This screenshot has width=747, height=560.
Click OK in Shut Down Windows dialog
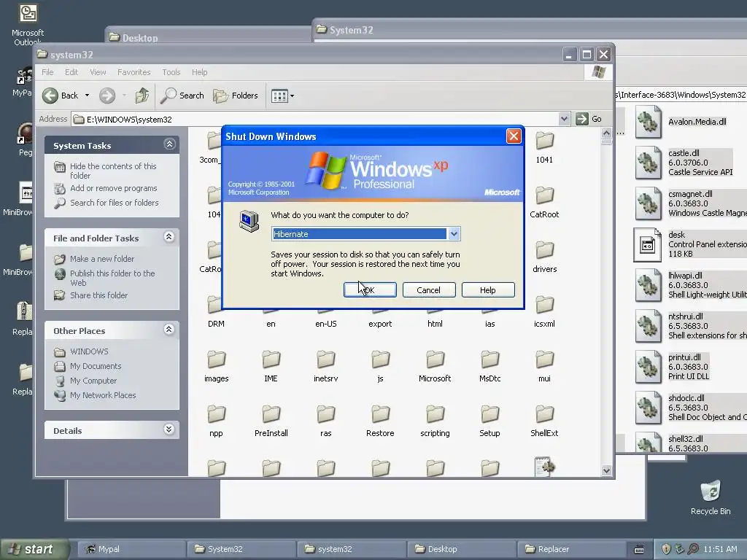pyautogui.click(x=370, y=290)
